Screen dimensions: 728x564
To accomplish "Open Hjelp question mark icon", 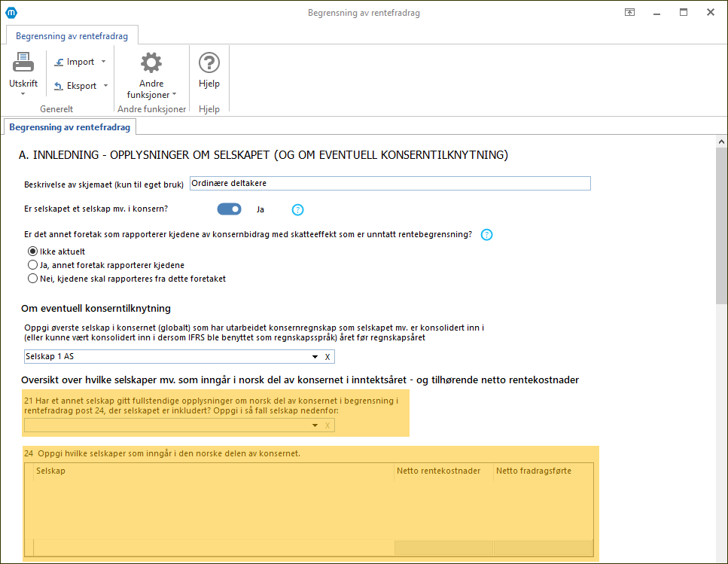I will click(x=209, y=62).
